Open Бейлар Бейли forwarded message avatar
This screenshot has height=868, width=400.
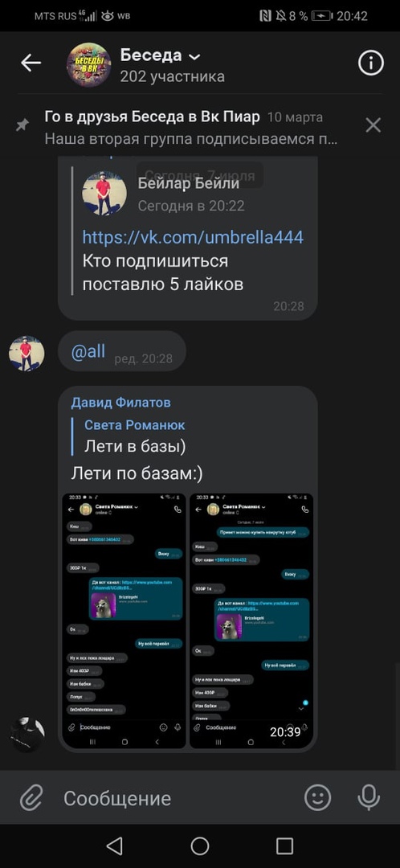point(104,193)
